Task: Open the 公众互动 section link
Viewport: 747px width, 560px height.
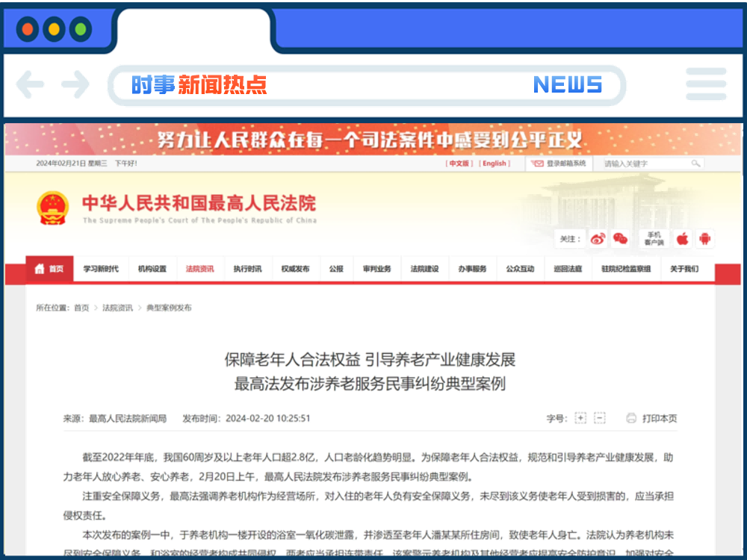Action: coord(520,269)
